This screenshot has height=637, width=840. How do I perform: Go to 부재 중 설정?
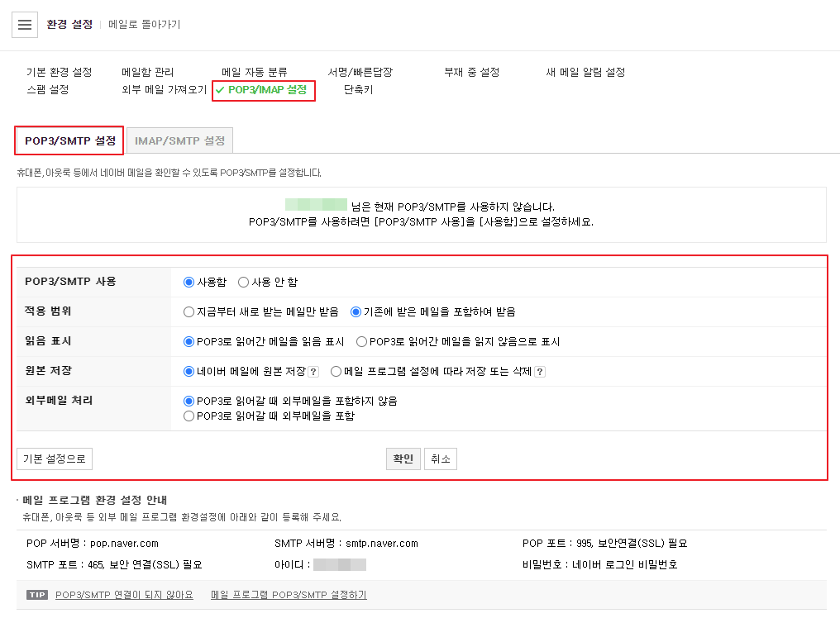[471, 72]
